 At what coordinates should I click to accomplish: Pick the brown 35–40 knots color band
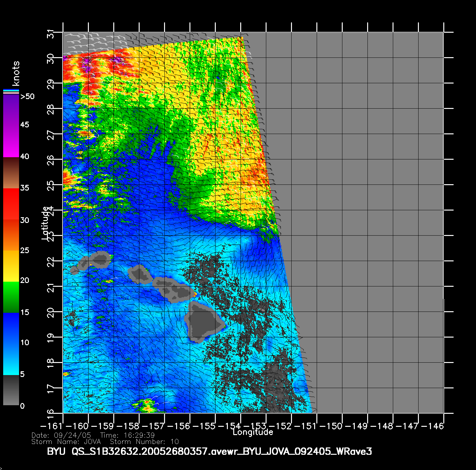coord(11,173)
